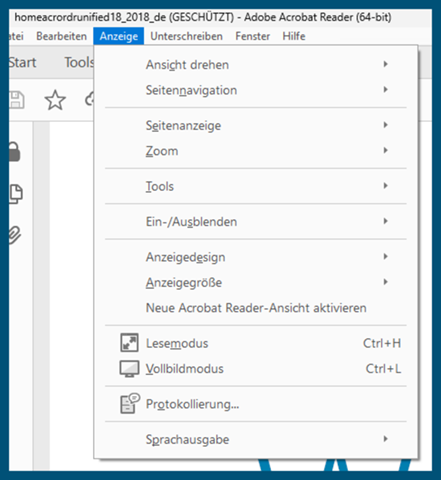Screen dimensions: 441x480
Task: Click the Vollbildmodus monitor icon
Action: (x=129, y=369)
